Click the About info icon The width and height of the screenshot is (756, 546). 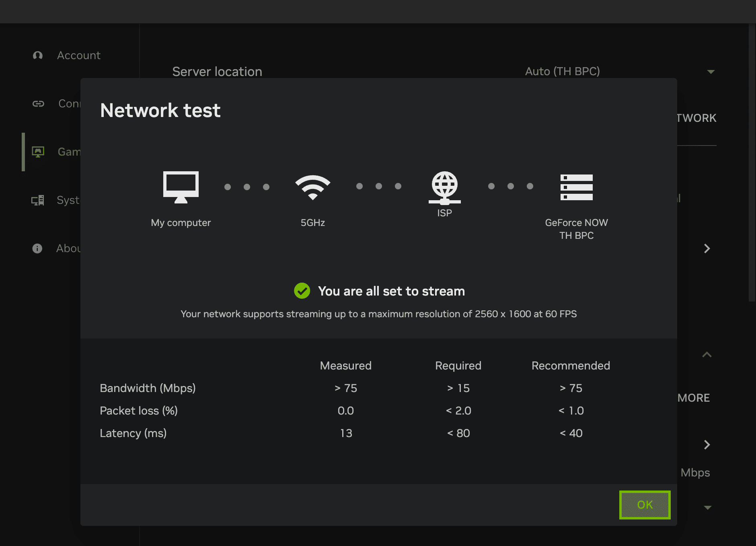point(37,248)
